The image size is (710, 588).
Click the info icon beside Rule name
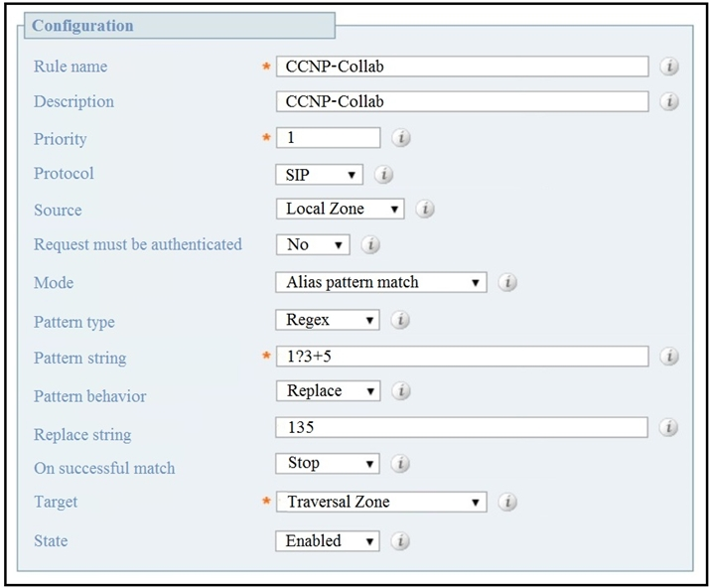tap(669, 67)
